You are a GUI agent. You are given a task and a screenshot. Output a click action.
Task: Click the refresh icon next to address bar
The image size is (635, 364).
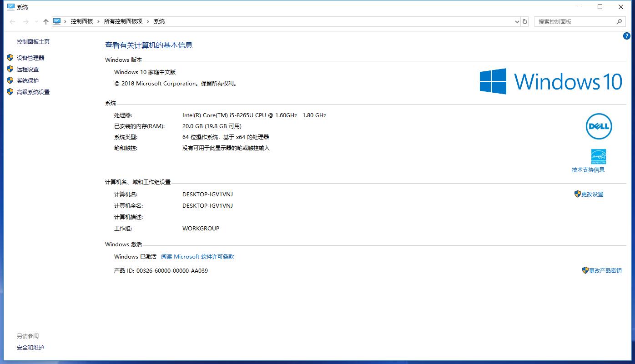pos(525,21)
